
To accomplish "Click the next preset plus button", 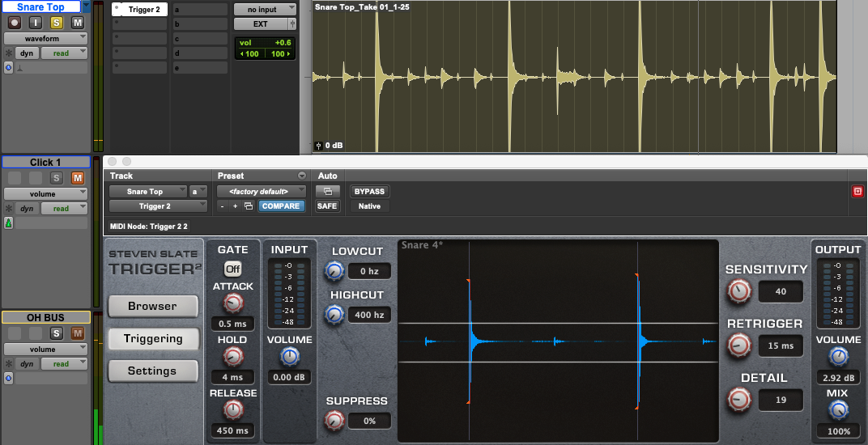I will (x=235, y=206).
